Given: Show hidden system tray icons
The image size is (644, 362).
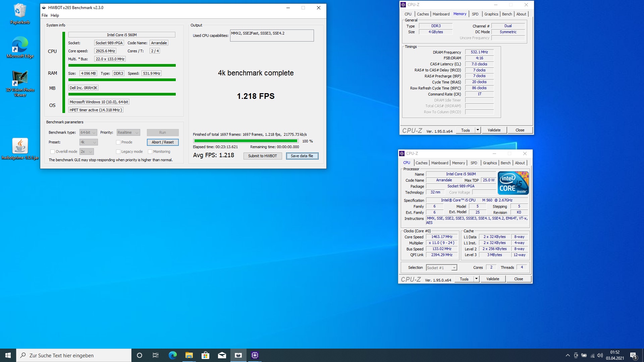Looking at the screenshot, I should [x=568, y=355].
